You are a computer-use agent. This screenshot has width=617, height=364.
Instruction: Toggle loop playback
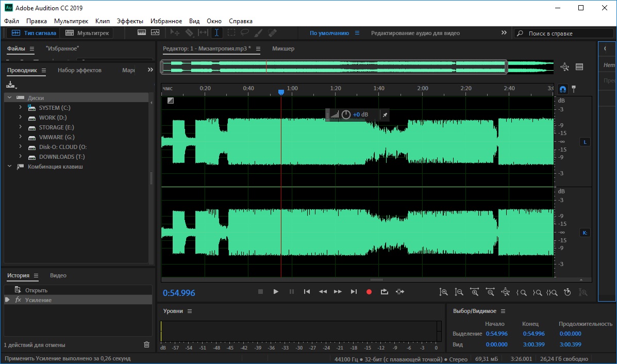384,292
